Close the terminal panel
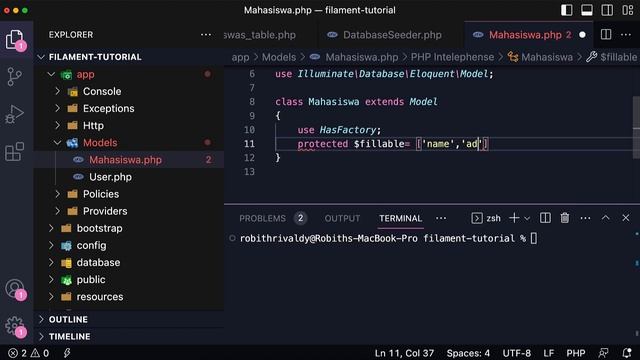 [626, 218]
